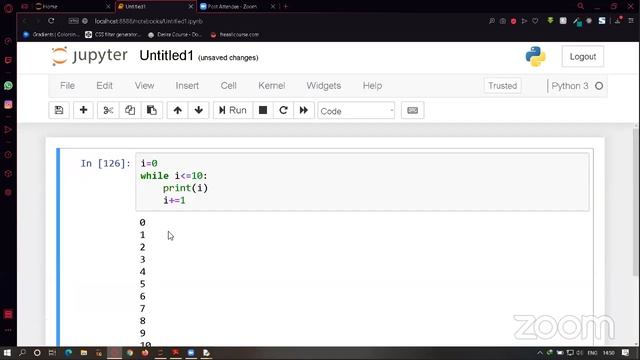
Task: Click inside the code cell editor
Action: [362, 182]
